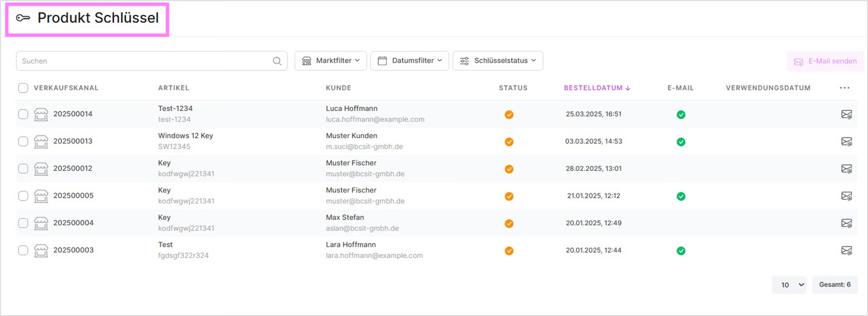The image size is (868, 316).
Task: Open the page size dropdown showing 10
Action: tap(789, 285)
